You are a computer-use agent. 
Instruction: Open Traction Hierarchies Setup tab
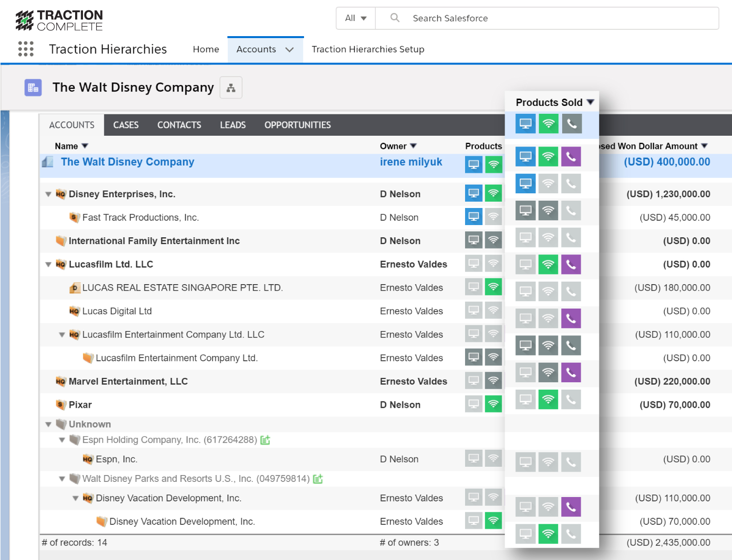pos(368,49)
